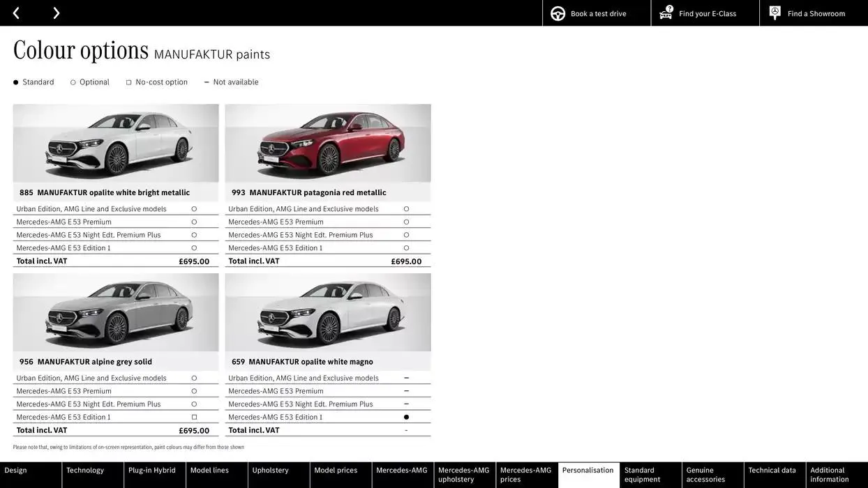Click the previous page arrow
Viewport: 868px width, 488px height.
coord(14,12)
